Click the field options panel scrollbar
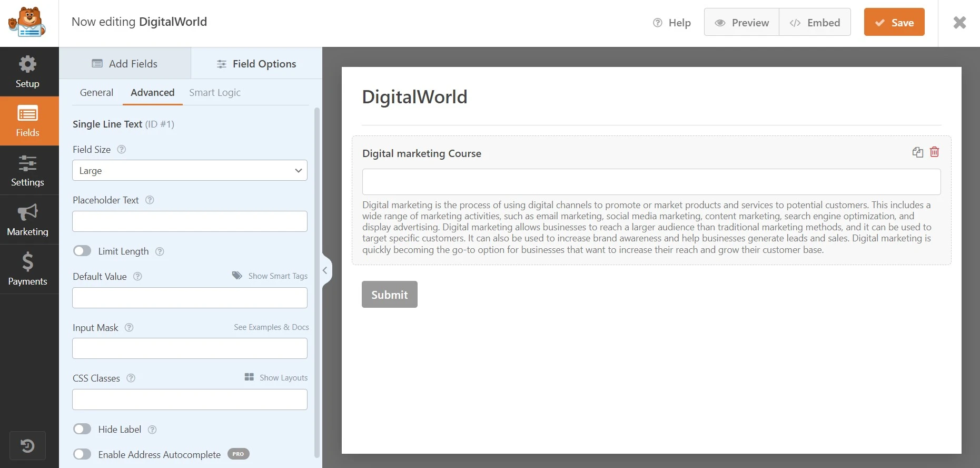 coord(317,282)
